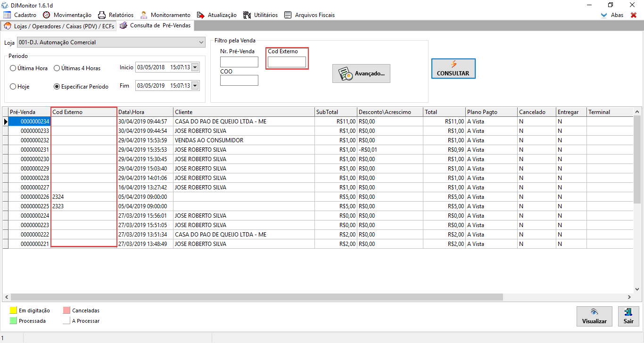Screen dimensions: 644x343
Task: Click the Cadastro menu icon
Action: point(7,15)
